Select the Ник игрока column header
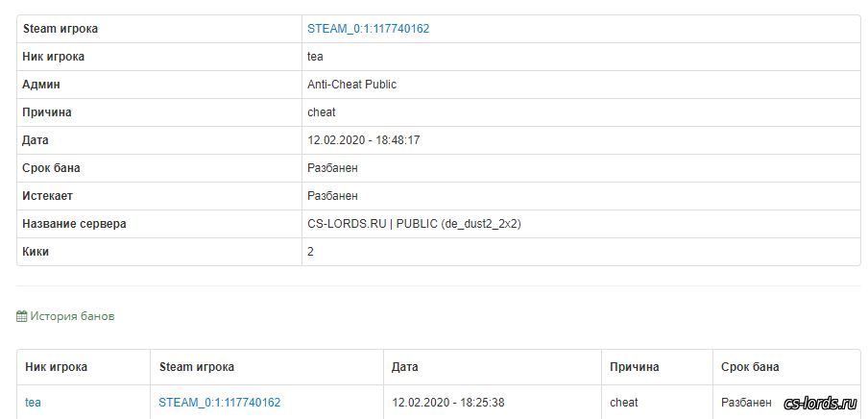868x419 pixels. coord(56,367)
